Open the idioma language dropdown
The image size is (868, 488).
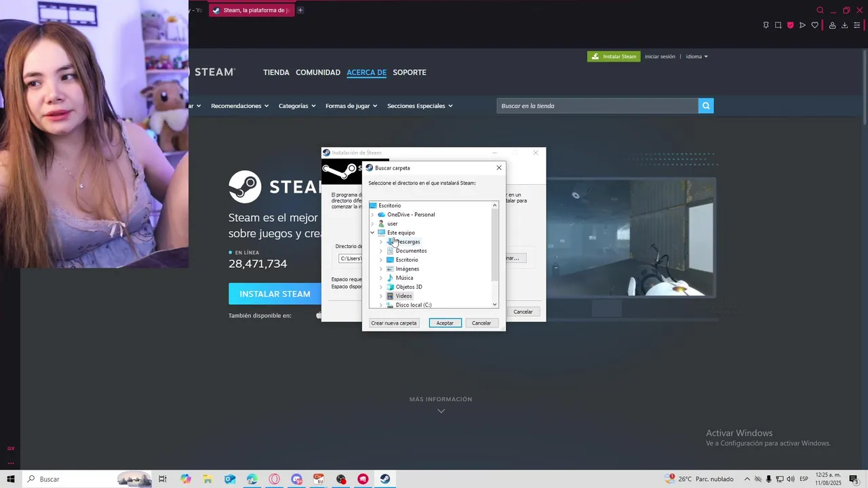(696, 56)
